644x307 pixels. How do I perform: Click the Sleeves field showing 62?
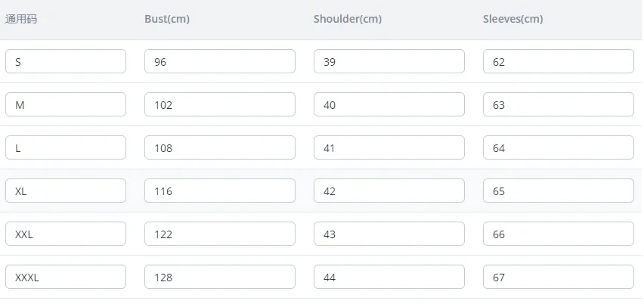[559, 61]
